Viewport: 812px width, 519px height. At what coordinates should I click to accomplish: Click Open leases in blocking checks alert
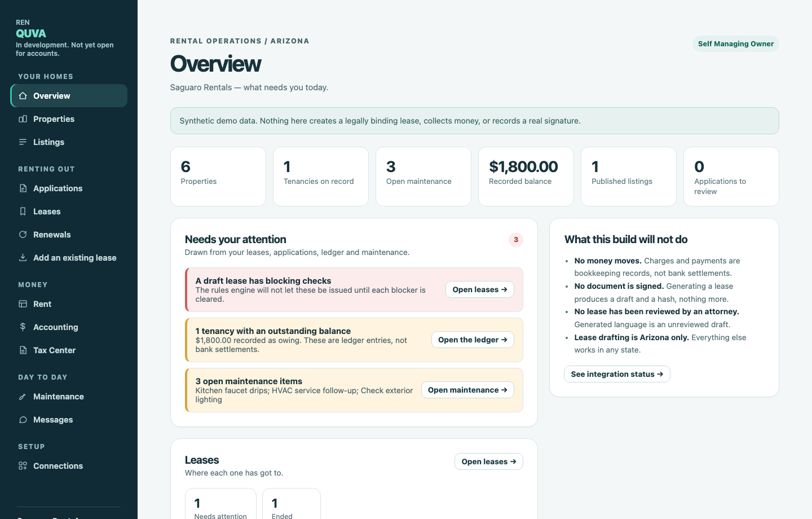click(x=480, y=289)
